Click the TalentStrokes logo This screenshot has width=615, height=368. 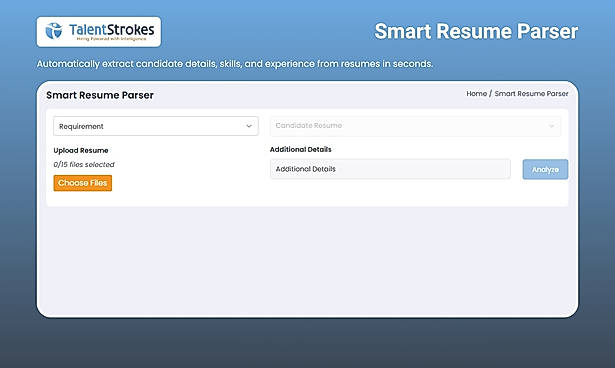pos(99,32)
